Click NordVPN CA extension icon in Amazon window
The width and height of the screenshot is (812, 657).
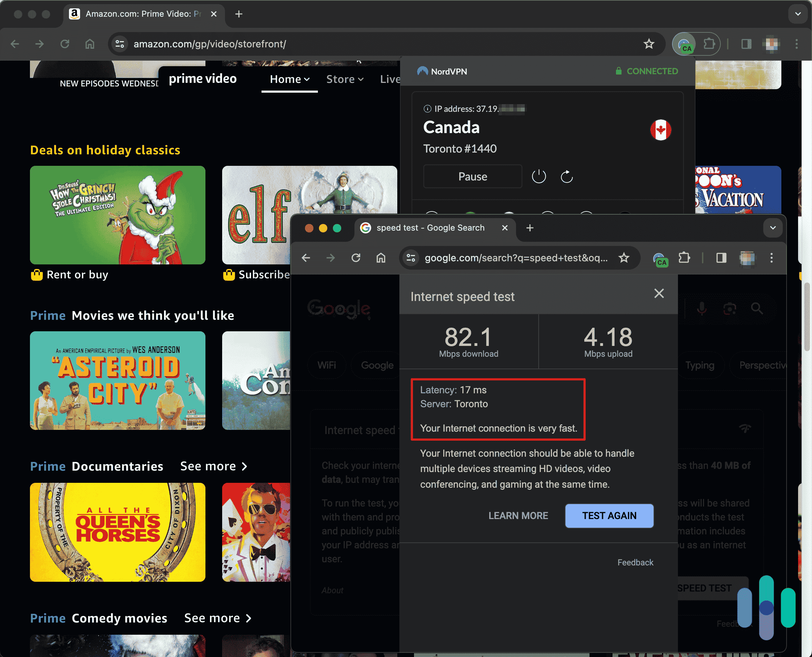(x=685, y=45)
